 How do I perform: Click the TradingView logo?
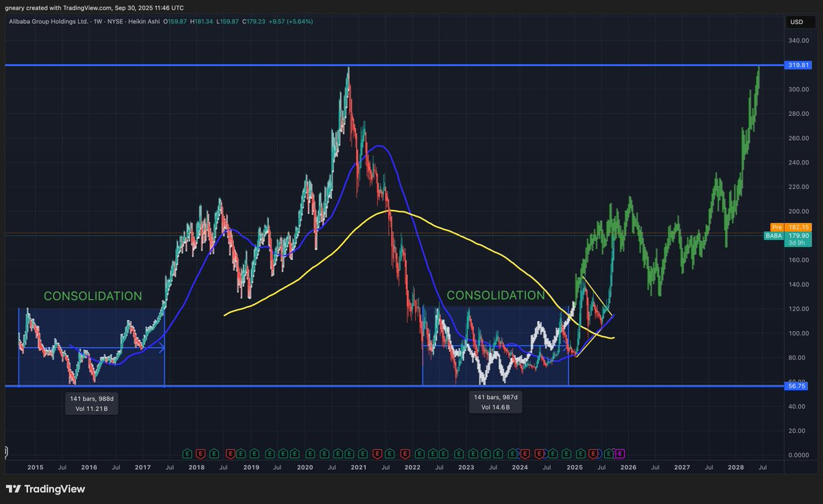point(45,489)
